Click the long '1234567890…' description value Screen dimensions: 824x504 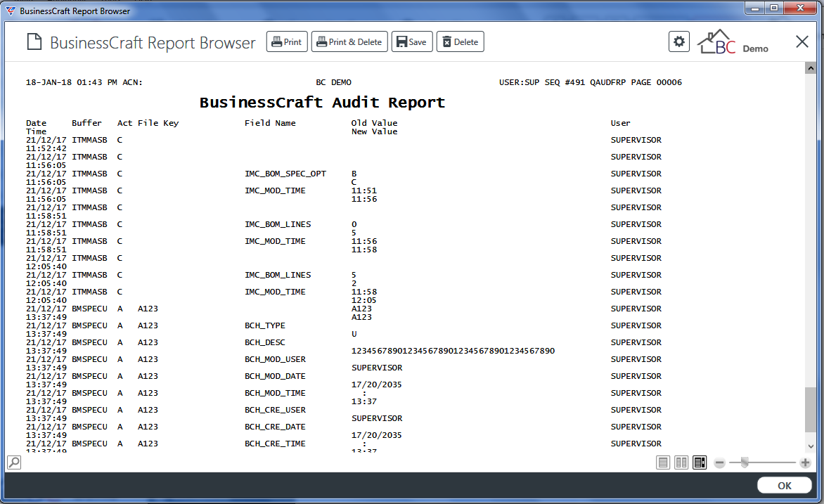tap(453, 351)
